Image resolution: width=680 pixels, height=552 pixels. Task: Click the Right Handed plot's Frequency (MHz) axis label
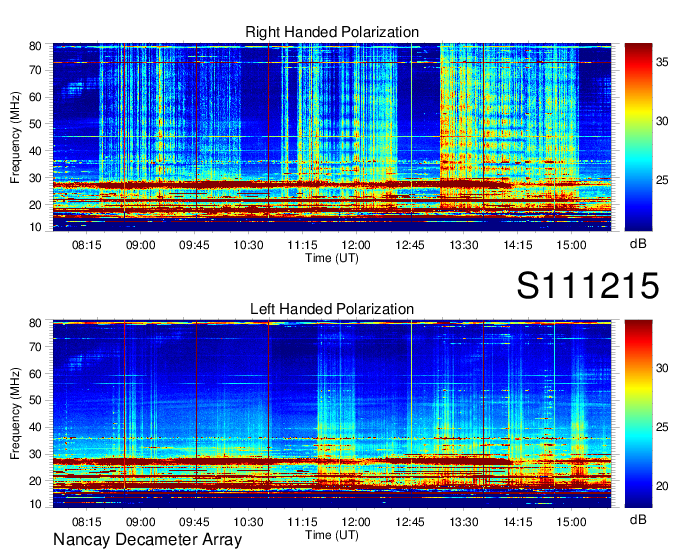click(15, 137)
